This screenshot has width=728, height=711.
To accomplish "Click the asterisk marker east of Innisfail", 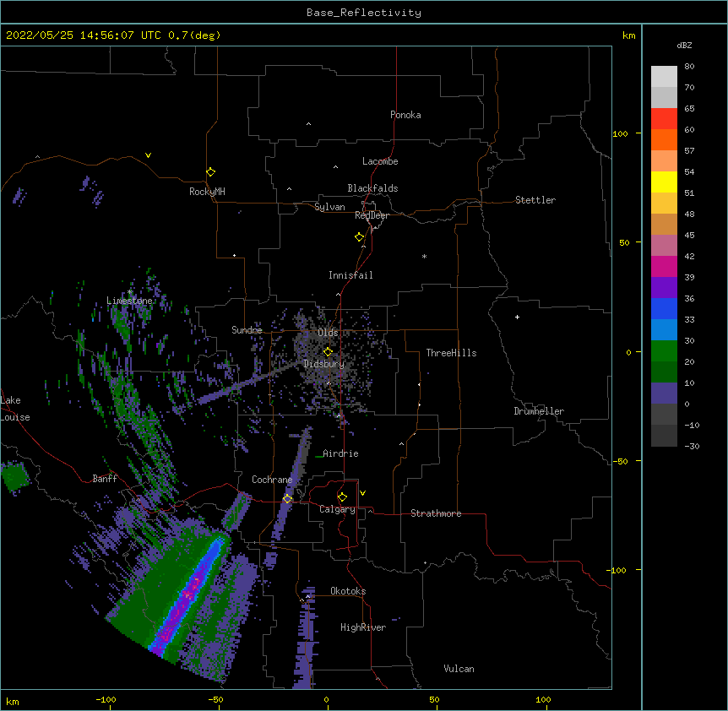I will 424,256.
